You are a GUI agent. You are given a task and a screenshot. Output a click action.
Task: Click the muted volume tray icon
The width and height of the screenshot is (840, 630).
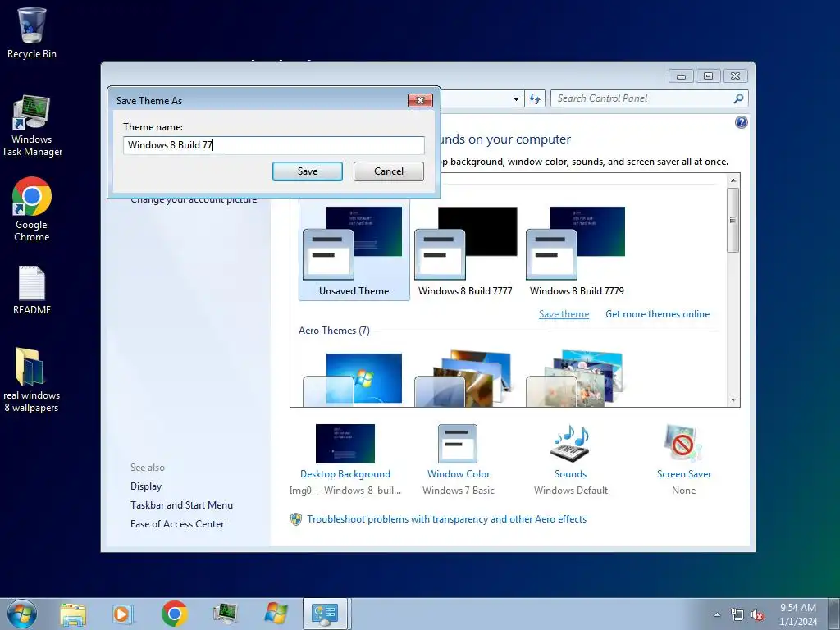coord(757,614)
